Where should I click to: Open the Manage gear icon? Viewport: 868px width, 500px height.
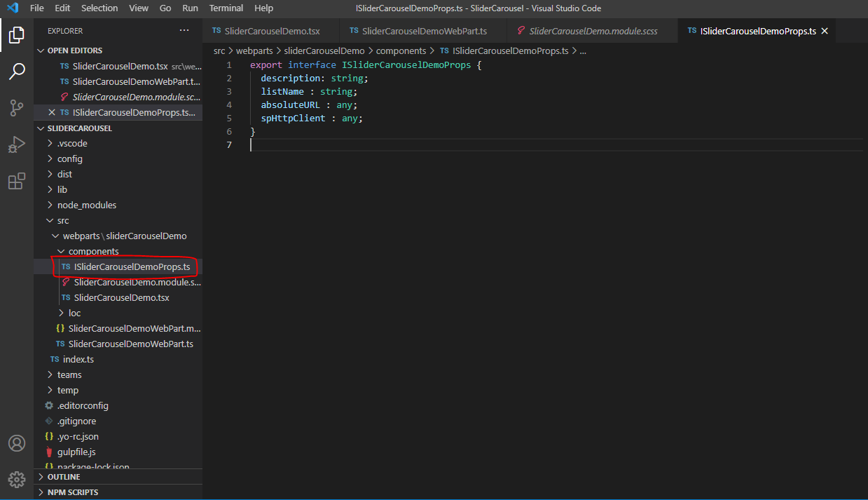tap(17, 480)
